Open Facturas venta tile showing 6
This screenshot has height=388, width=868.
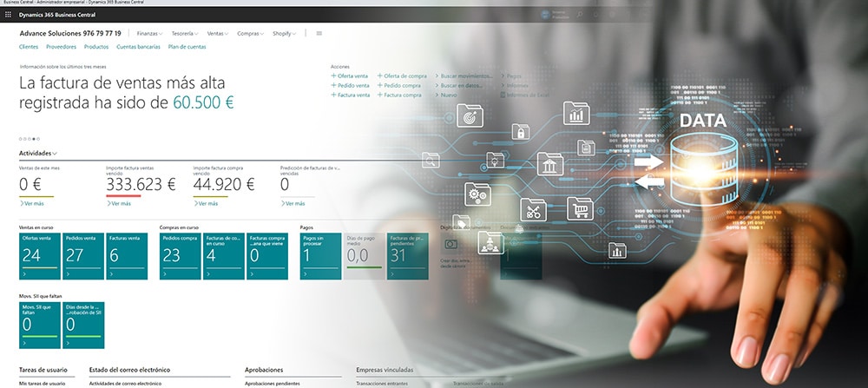point(127,256)
